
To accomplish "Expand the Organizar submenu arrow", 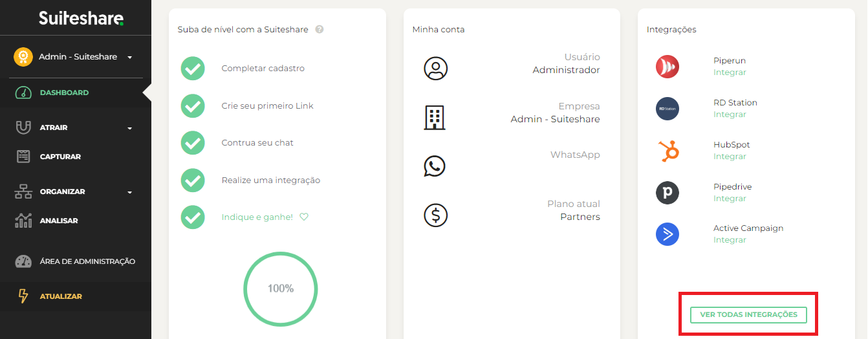I will coord(130,192).
